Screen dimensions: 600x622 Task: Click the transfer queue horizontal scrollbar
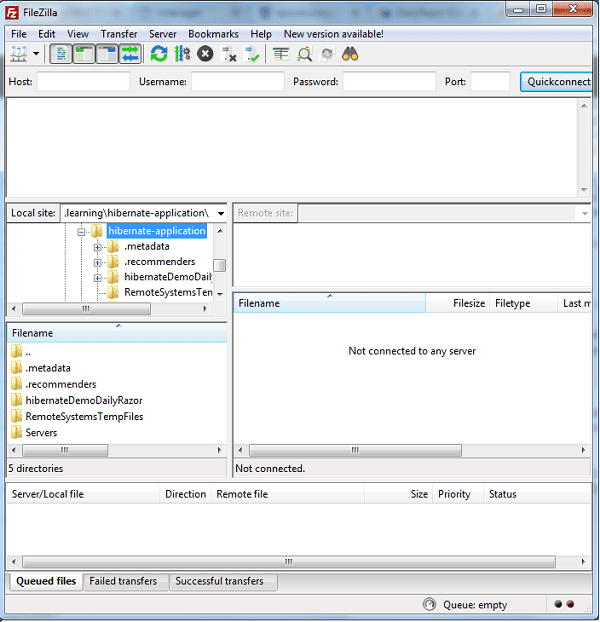point(289,562)
